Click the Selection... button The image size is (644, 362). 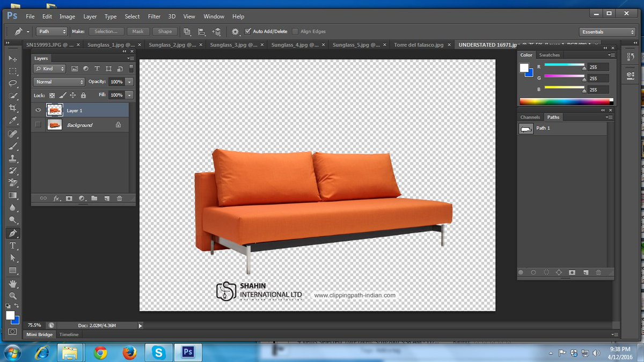(x=106, y=32)
